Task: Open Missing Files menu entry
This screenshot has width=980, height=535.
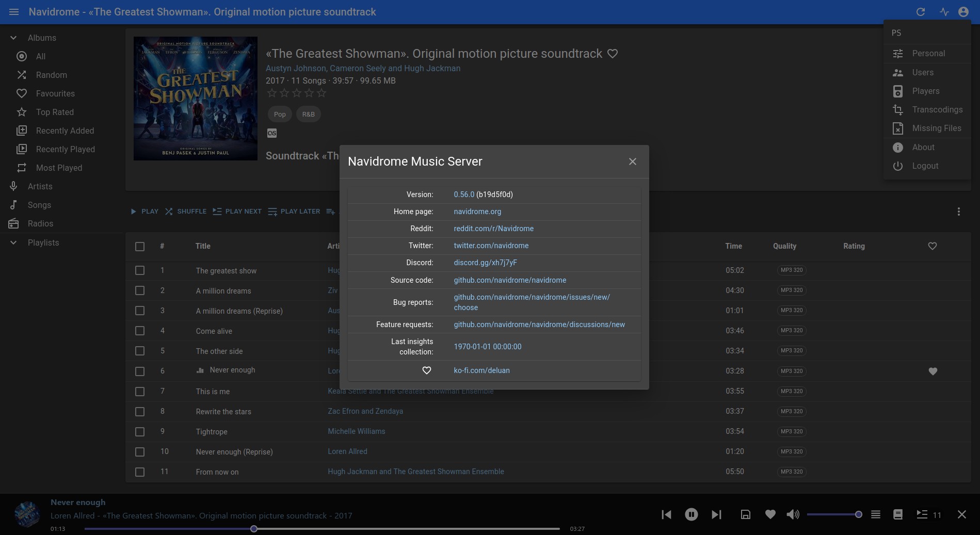Action: (927, 128)
